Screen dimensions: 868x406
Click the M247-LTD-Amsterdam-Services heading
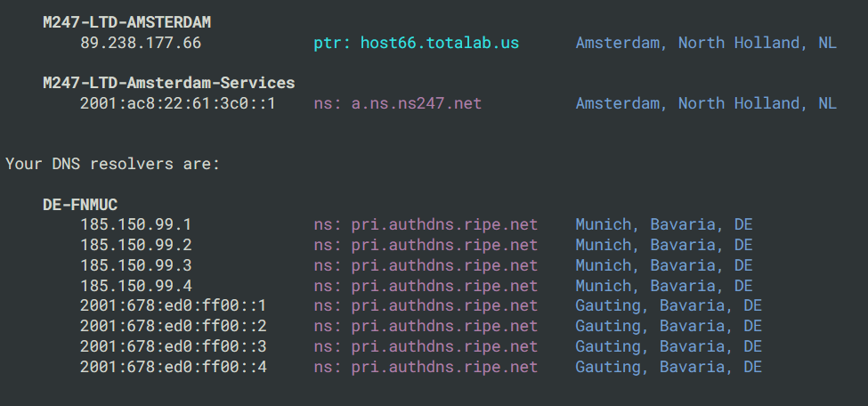click(169, 83)
